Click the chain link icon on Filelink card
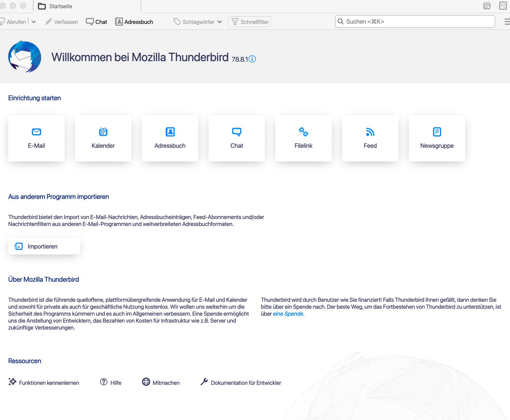 [304, 132]
